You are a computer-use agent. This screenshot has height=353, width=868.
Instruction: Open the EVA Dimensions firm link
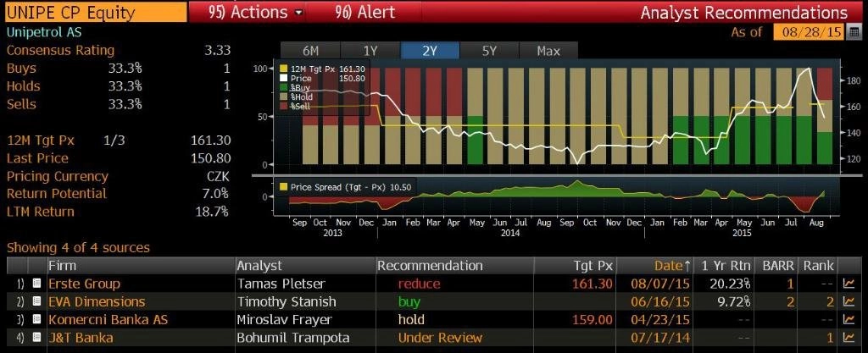tap(97, 301)
